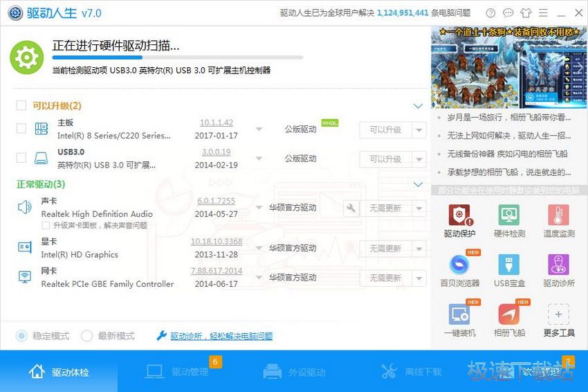
Task: Click the USB3.0 drive icon
Action: point(42,158)
